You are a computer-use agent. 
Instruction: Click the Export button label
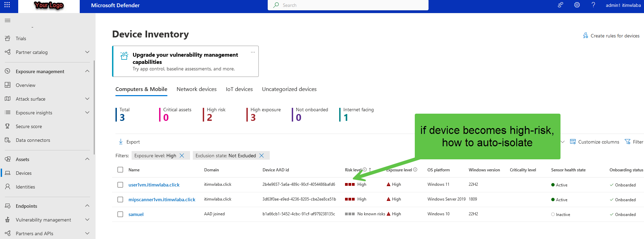coord(133,142)
